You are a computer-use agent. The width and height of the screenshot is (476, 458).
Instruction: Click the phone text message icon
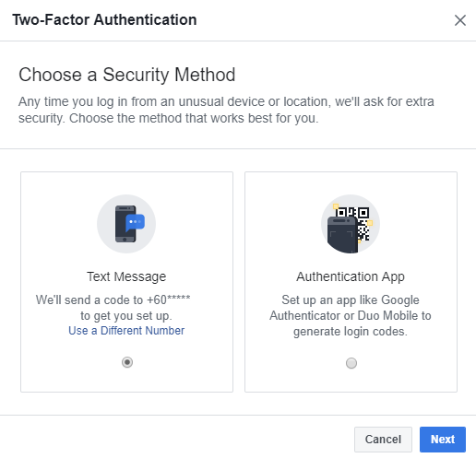126,224
